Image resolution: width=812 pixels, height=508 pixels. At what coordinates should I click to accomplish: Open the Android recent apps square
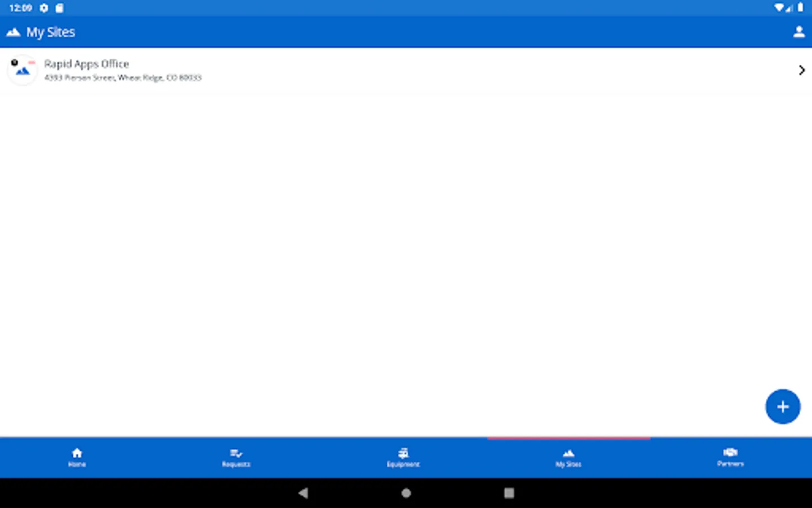pyautogui.click(x=509, y=493)
